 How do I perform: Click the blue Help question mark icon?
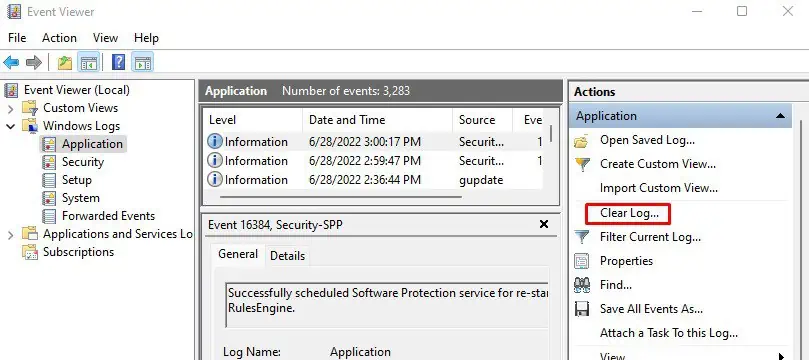[118, 63]
